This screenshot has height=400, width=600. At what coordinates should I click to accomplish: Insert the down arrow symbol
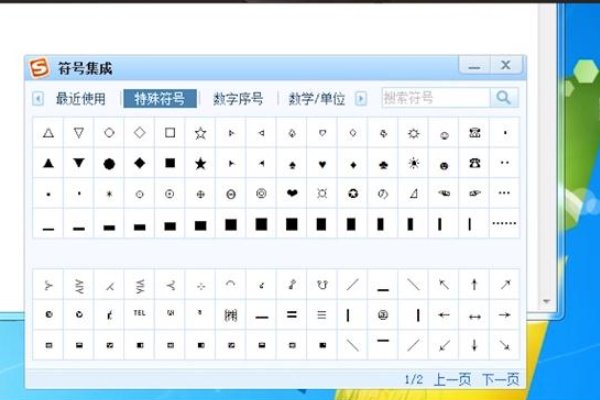tap(474, 345)
